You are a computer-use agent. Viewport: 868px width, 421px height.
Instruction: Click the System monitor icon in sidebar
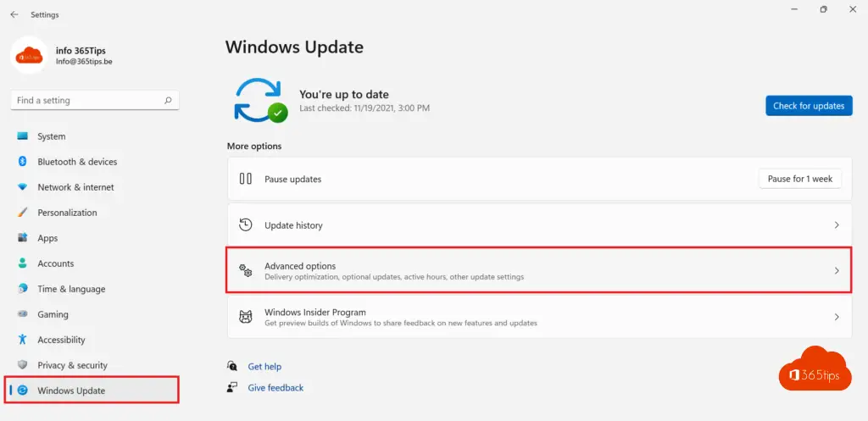tap(22, 136)
